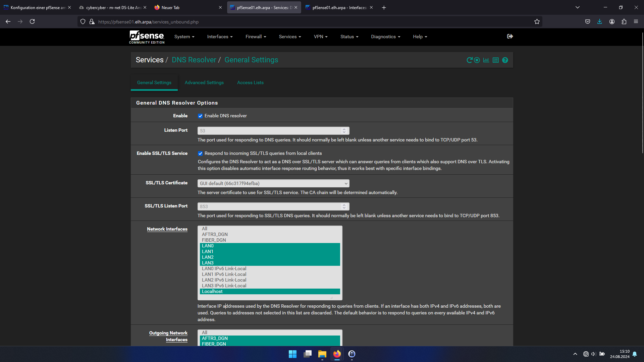Toggle Respond to incoming SSL/TLS queries checkbox
This screenshot has width=644, height=362.
200,154
